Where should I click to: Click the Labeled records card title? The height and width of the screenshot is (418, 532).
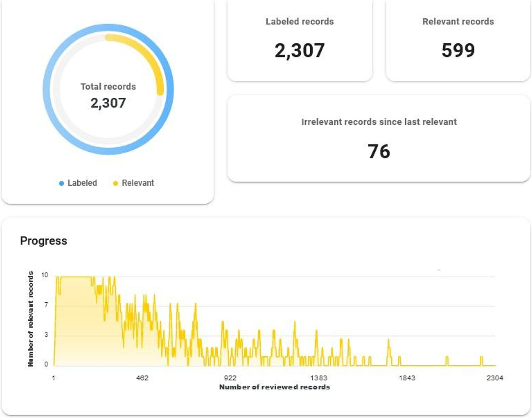click(x=299, y=21)
